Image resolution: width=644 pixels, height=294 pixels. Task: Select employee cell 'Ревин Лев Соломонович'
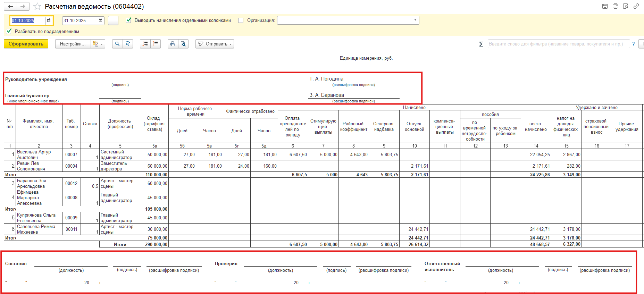point(39,166)
